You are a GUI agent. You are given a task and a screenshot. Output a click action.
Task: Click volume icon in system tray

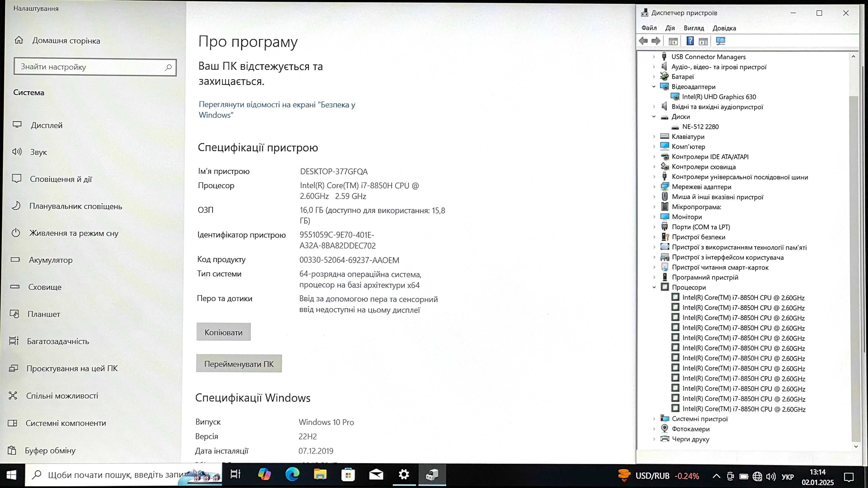click(771, 477)
